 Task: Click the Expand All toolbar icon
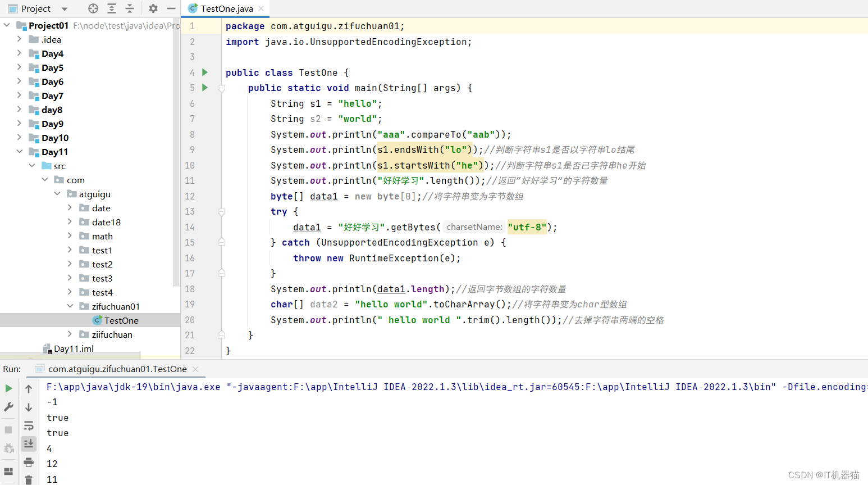[112, 8]
